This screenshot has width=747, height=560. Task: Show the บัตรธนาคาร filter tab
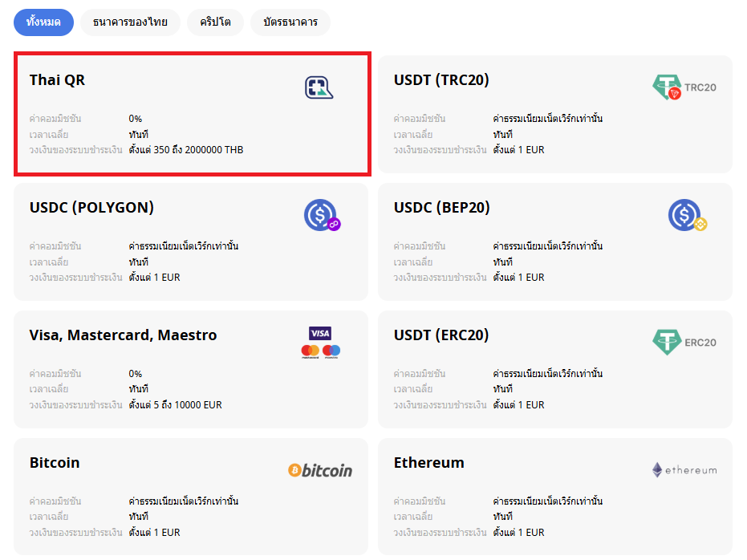click(290, 22)
